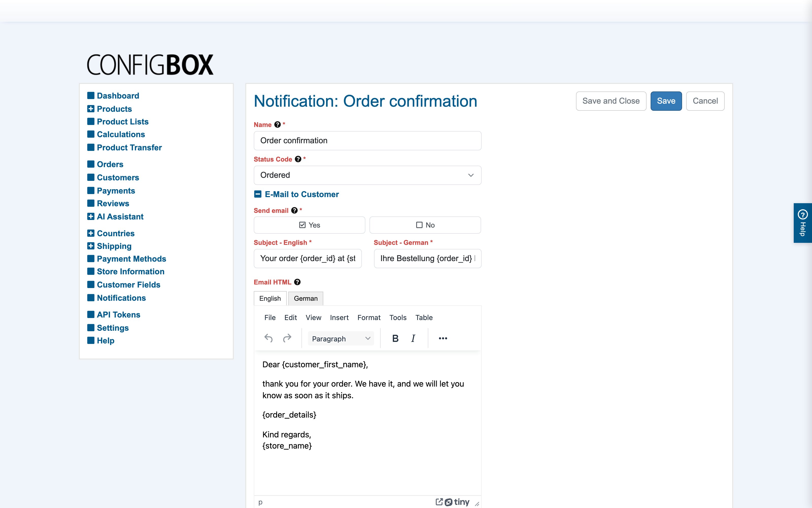The width and height of the screenshot is (812, 508).
Task: Click the CONFIGBOX logo
Action: (150, 65)
